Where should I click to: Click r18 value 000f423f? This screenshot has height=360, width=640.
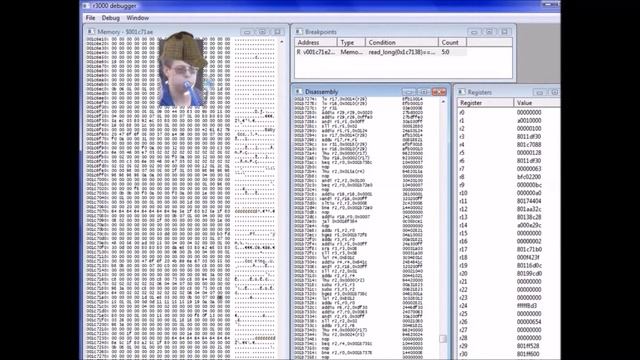pos(528,258)
